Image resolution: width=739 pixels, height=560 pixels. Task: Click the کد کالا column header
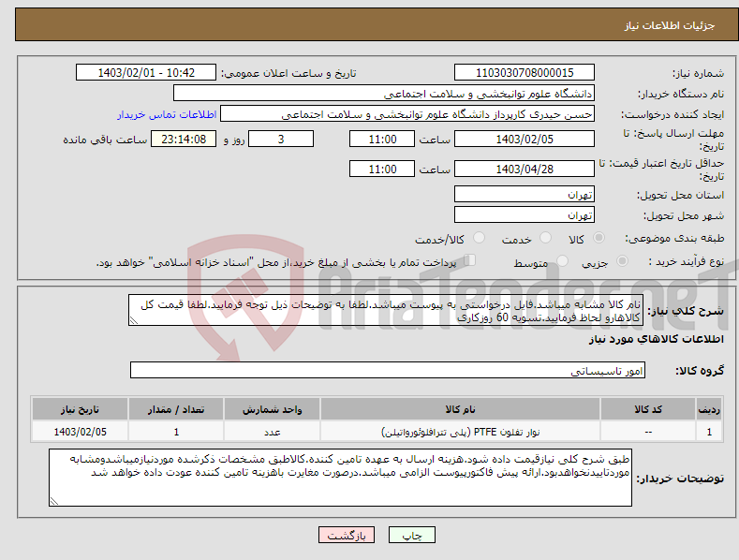[648, 409]
